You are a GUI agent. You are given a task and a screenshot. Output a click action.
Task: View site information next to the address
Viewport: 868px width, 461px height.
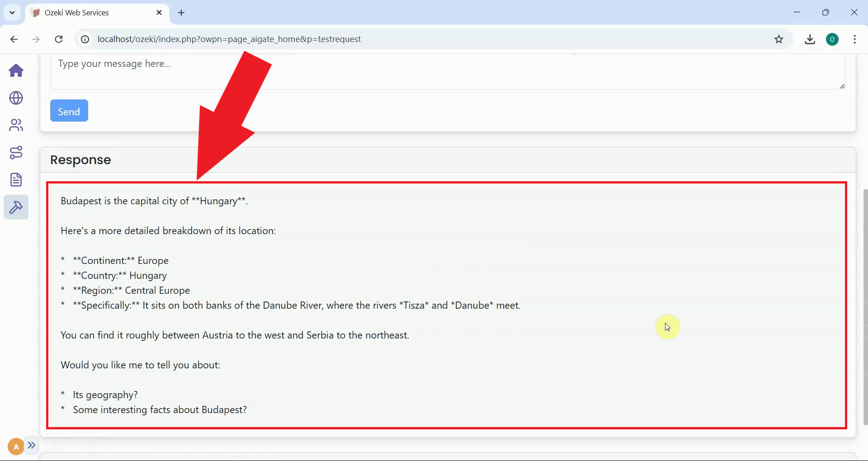click(84, 39)
